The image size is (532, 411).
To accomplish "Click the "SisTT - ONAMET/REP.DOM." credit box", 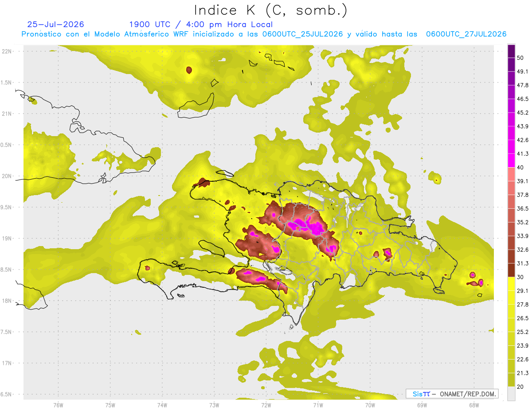I will [452, 394].
